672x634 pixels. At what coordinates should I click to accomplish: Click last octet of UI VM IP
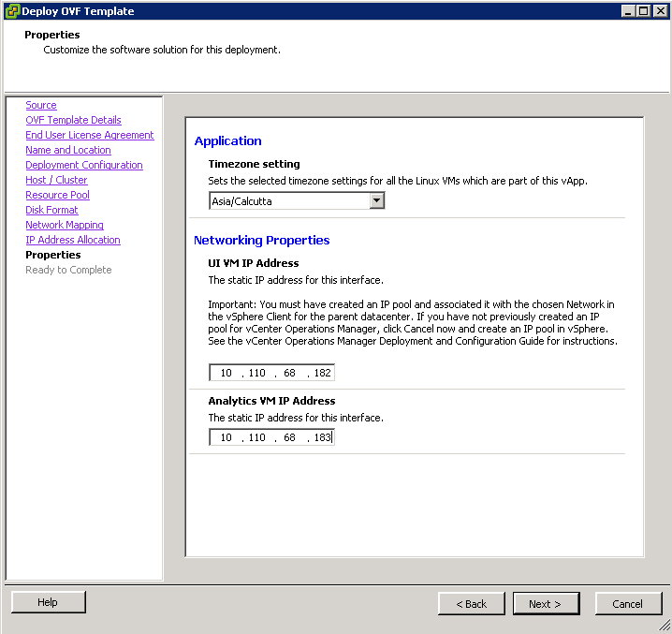(x=321, y=373)
